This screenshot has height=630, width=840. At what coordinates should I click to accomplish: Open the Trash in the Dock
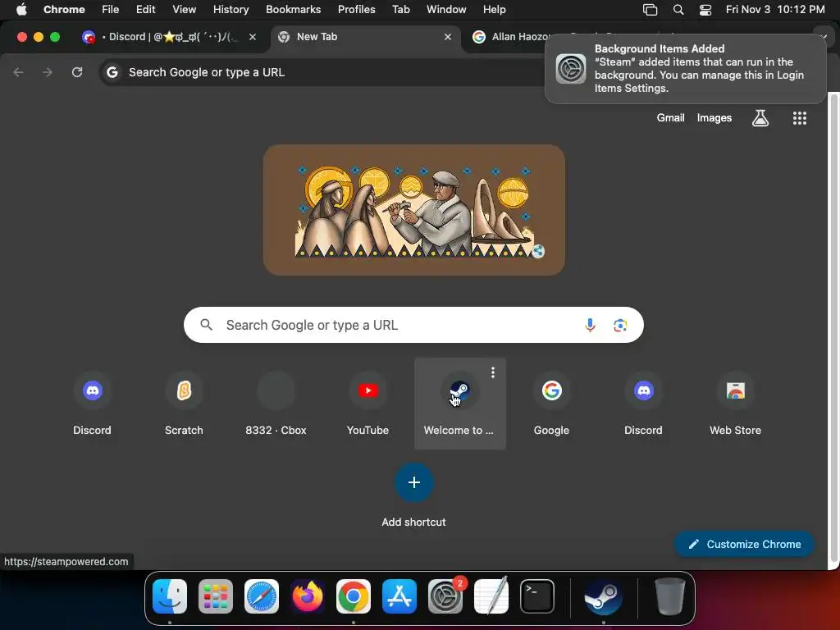[669, 596]
